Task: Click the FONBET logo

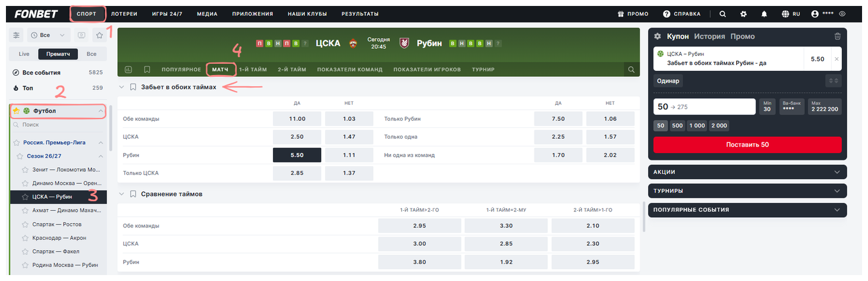Action: (x=37, y=14)
